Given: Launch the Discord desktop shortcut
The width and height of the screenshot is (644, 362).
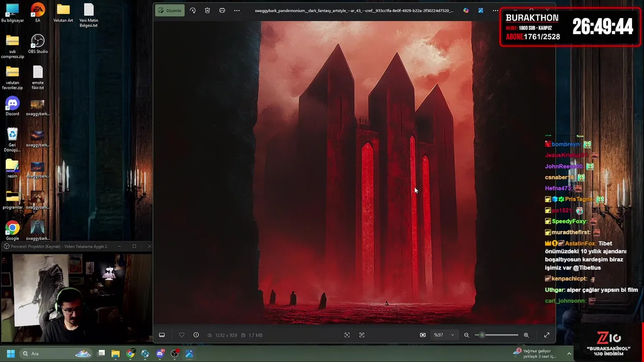Looking at the screenshot, I should [x=13, y=107].
